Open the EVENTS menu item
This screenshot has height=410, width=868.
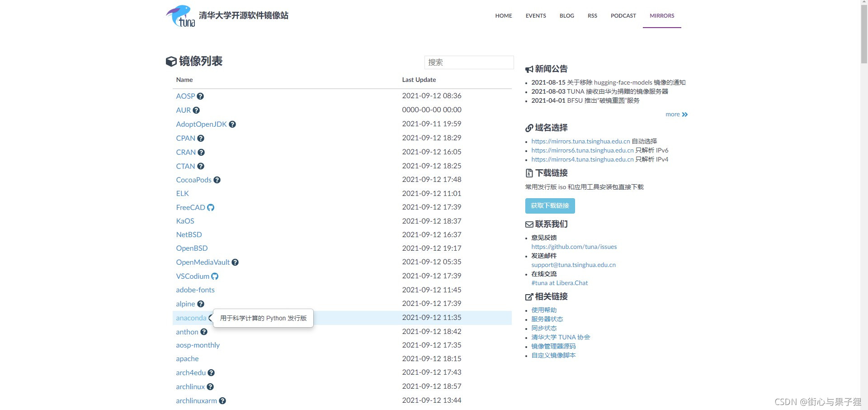(x=536, y=16)
